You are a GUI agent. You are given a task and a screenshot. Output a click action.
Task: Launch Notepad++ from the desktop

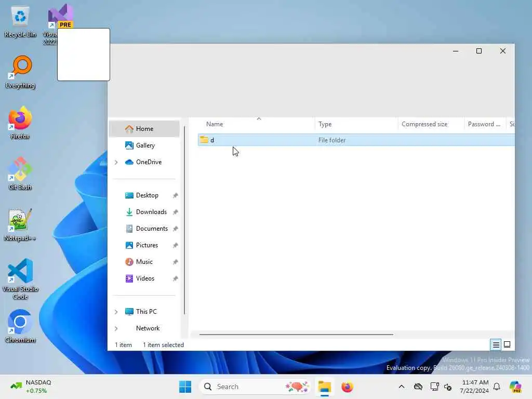(20, 224)
